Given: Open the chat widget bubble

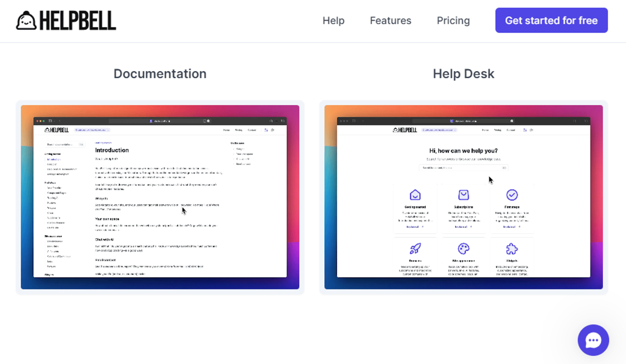Looking at the screenshot, I should [x=593, y=340].
